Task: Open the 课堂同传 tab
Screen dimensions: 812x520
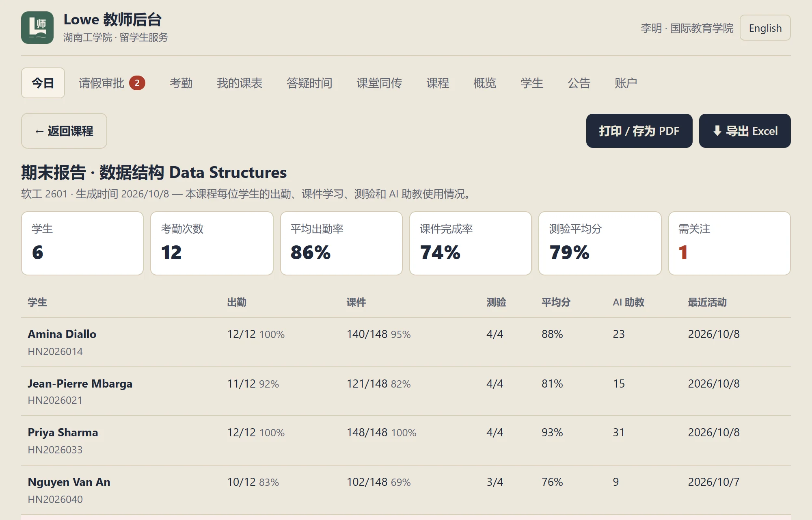Action: (379, 83)
